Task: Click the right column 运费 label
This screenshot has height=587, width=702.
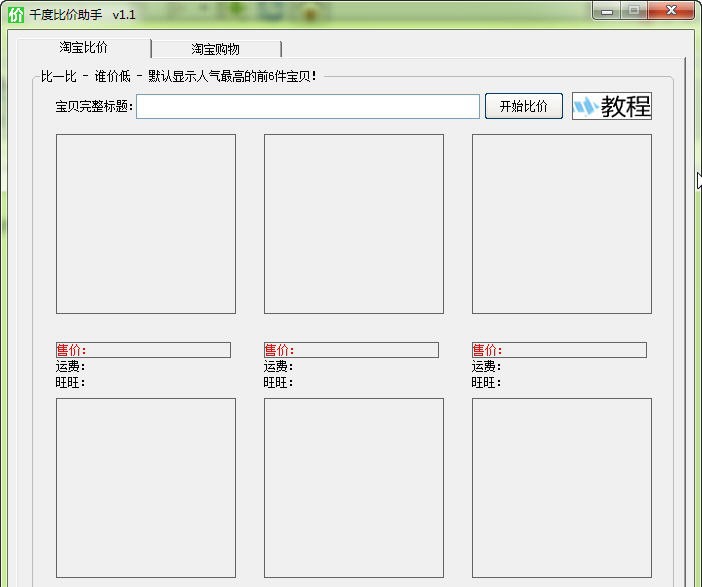Action: (x=486, y=366)
